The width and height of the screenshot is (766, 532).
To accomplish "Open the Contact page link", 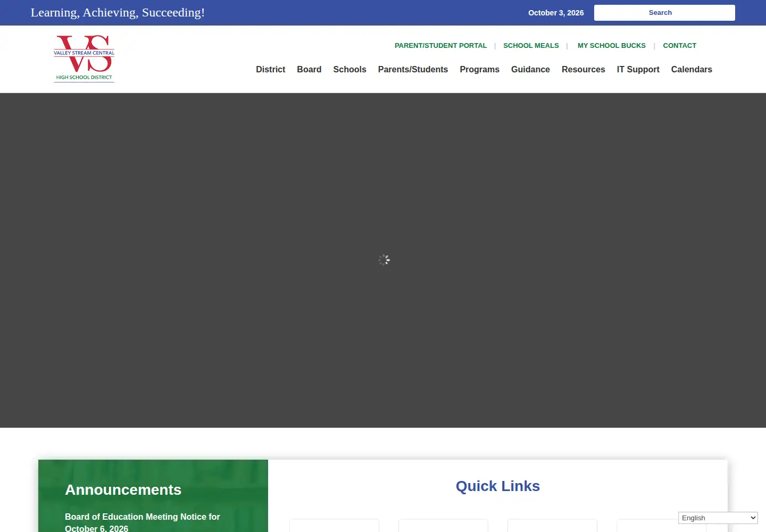I will (x=679, y=46).
